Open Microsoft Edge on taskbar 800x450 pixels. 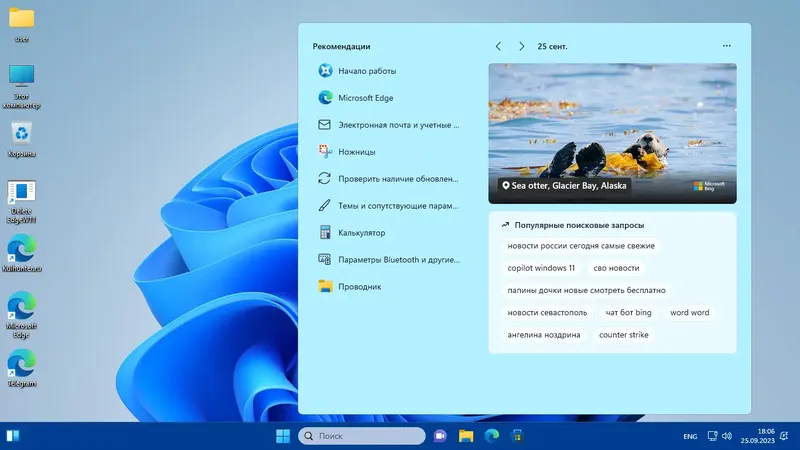(492, 436)
